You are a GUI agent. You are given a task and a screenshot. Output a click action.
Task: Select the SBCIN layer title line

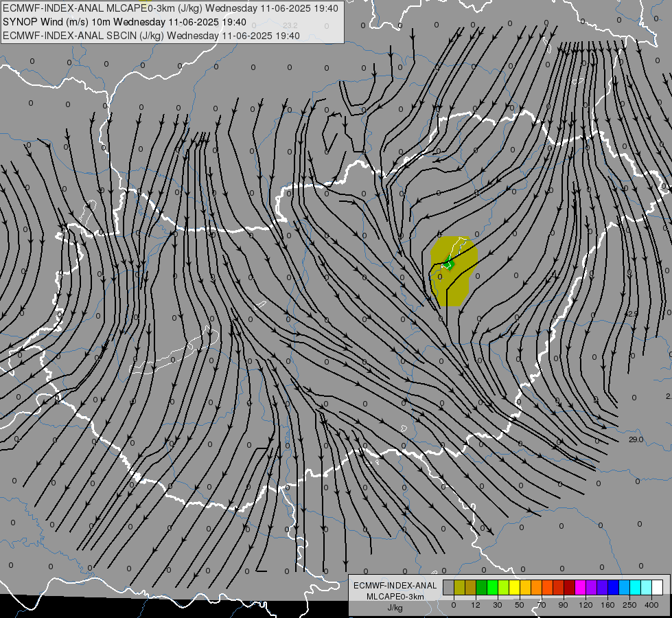(x=151, y=36)
